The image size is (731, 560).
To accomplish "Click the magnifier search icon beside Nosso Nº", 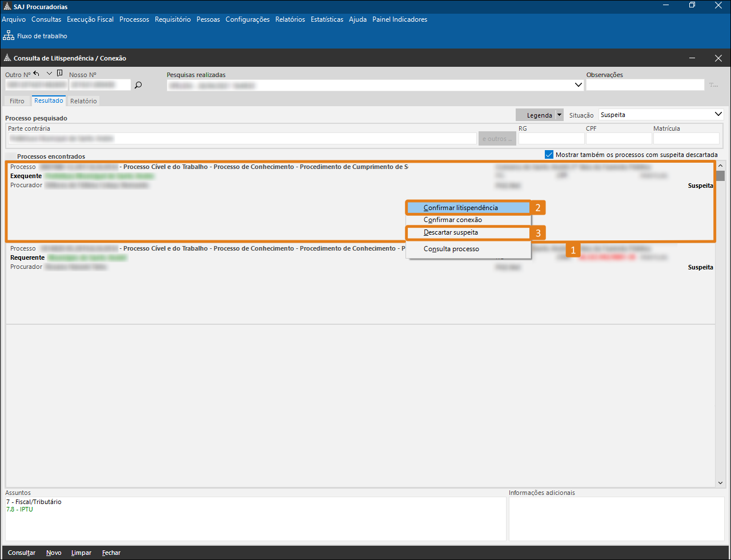I will pyautogui.click(x=138, y=85).
